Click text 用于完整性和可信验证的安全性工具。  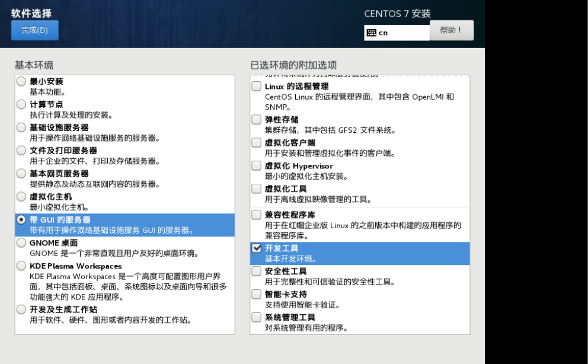click(x=330, y=282)
